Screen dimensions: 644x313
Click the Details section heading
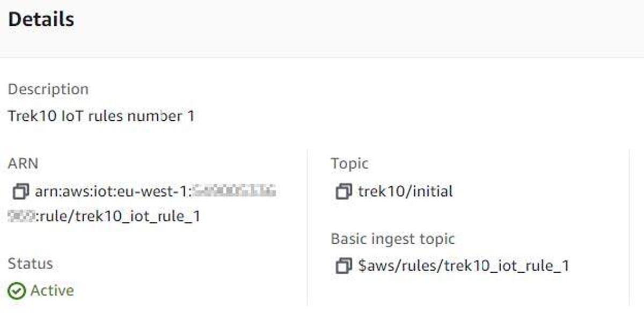point(41,20)
